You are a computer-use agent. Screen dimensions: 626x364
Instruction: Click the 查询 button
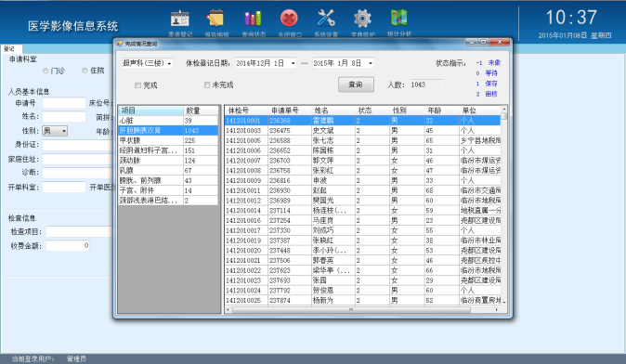pos(356,84)
